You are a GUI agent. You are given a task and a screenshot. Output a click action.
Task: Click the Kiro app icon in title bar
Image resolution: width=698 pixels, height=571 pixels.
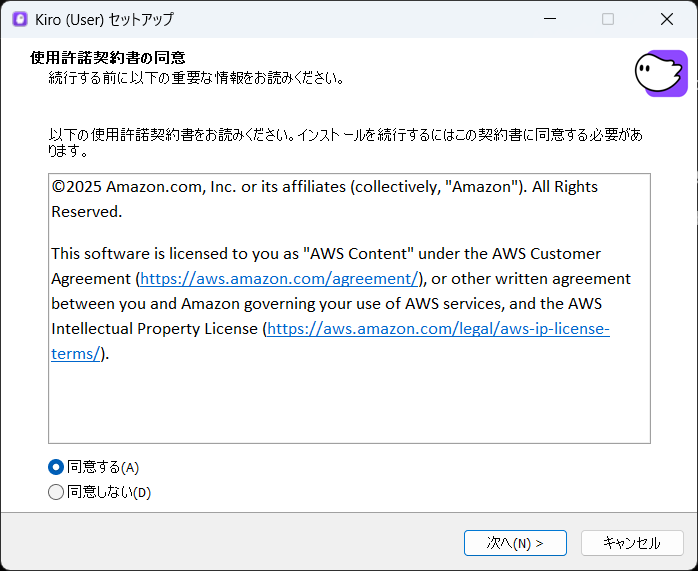(x=20, y=19)
